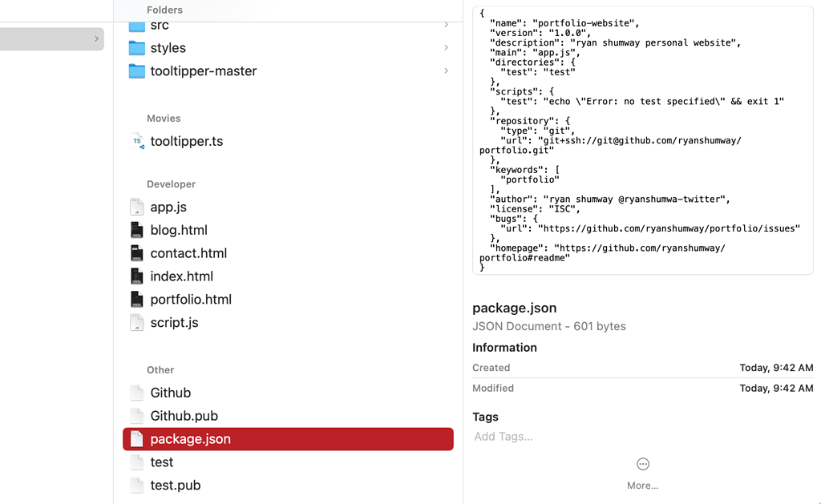Click the More... button label
The width and height of the screenshot is (821, 504).
click(x=642, y=486)
